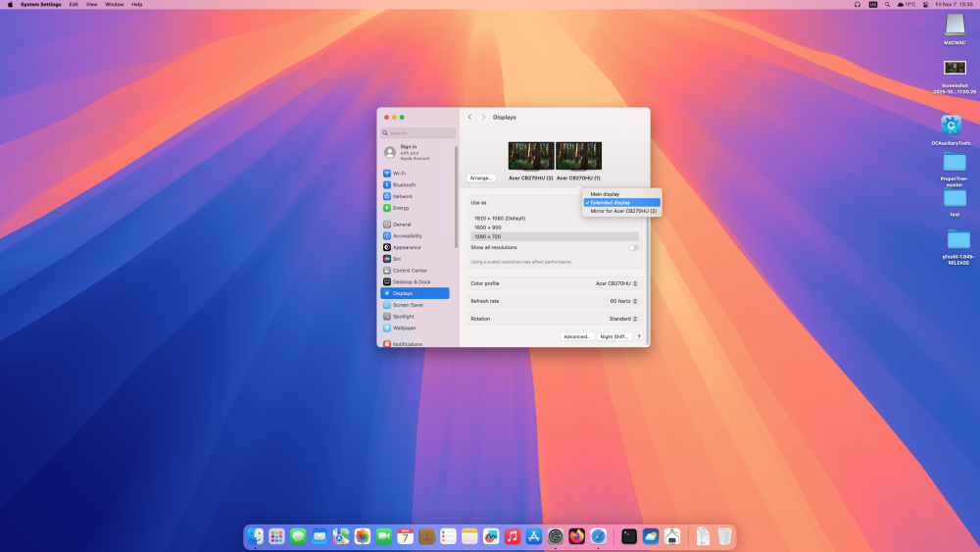This screenshot has width=980, height=552.
Task: Open Mail from the Dock
Action: click(x=319, y=536)
